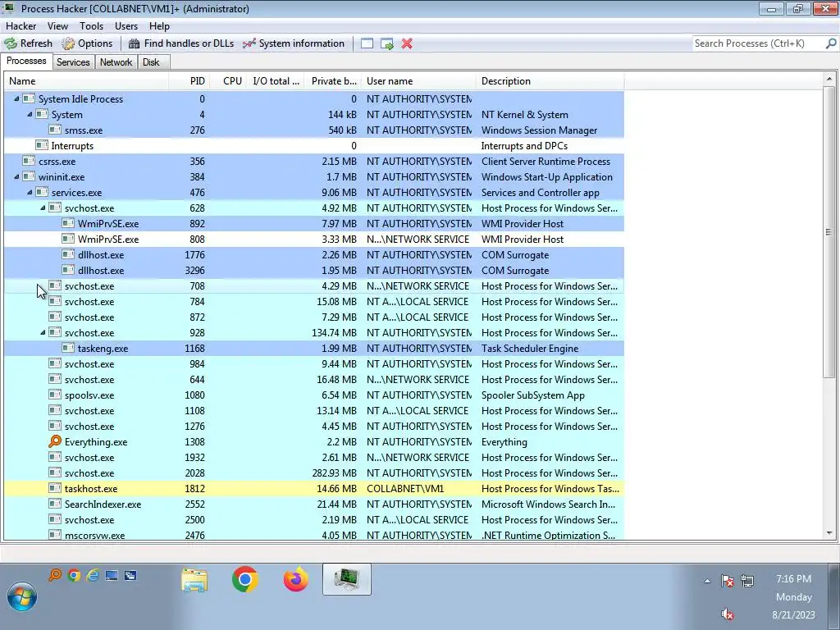Image resolution: width=840 pixels, height=630 pixels.
Task: Click the Process Hacker taskbar button
Action: [347, 579]
